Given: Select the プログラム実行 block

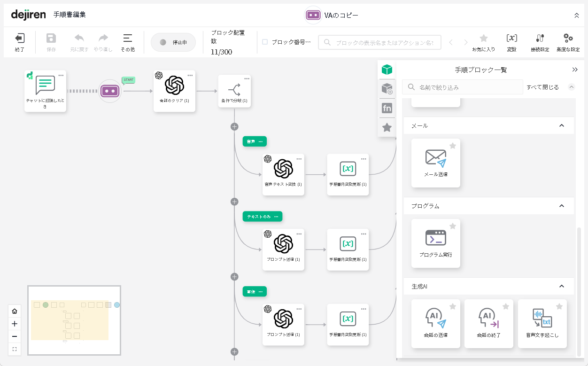Looking at the screenshot, I should pos(435,243).
